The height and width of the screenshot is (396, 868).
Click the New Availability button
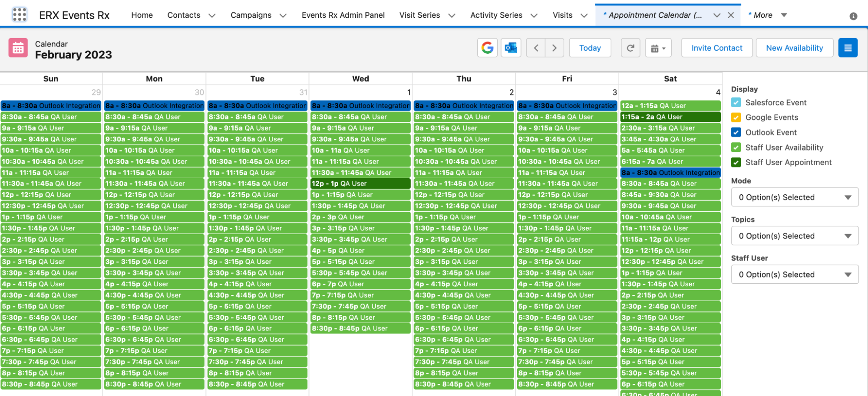794,48
